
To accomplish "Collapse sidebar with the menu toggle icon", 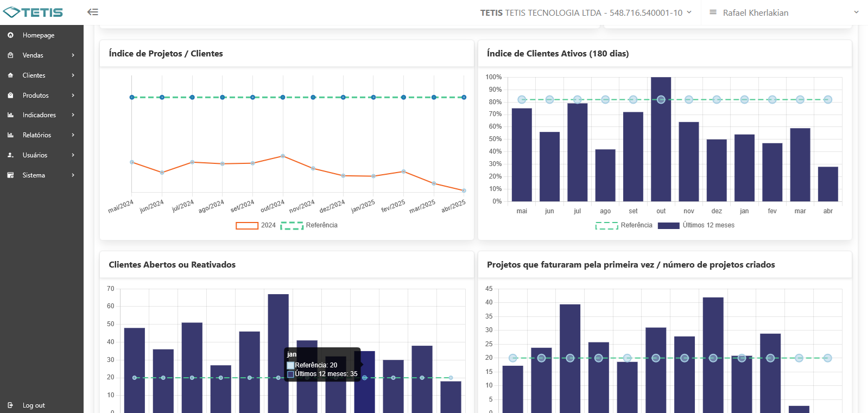I will click(93, 12).
